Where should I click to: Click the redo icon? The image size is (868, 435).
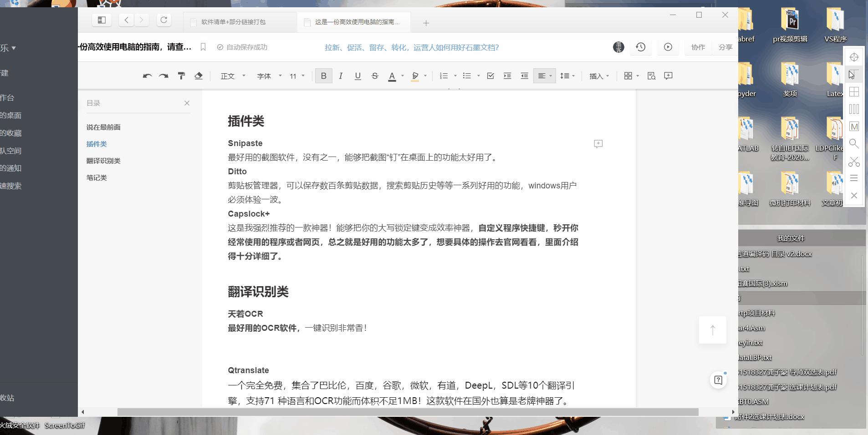164,76
